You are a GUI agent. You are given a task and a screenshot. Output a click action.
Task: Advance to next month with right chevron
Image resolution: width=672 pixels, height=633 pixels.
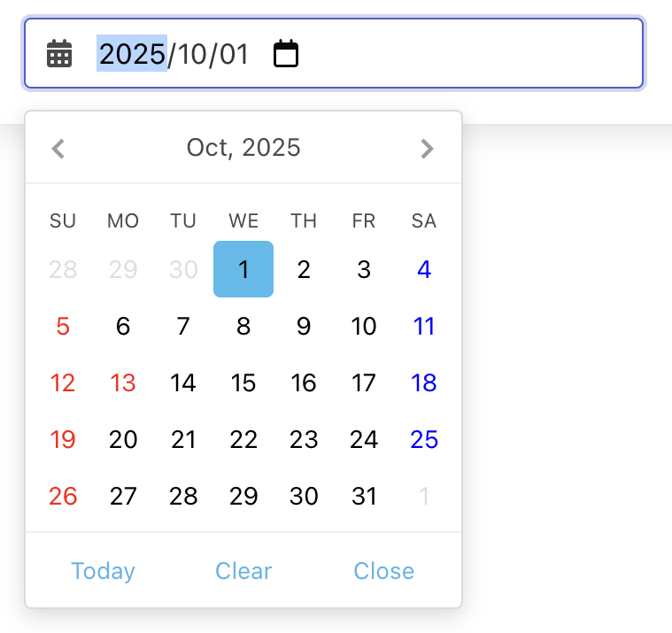tap(427, 148)
